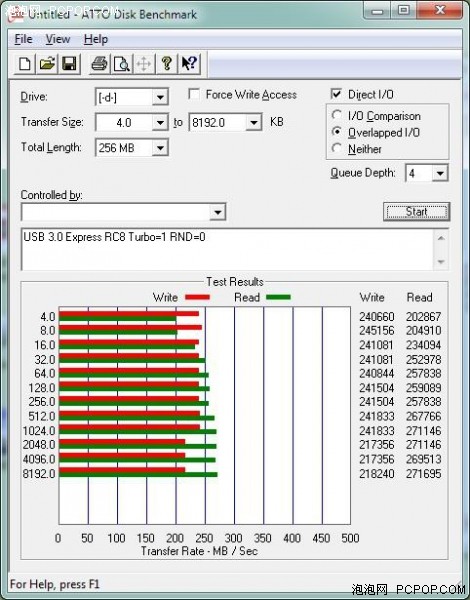Viewport: 470px width, 600px height.
Task: Click the green Read legend swatch
Action: 278,297
